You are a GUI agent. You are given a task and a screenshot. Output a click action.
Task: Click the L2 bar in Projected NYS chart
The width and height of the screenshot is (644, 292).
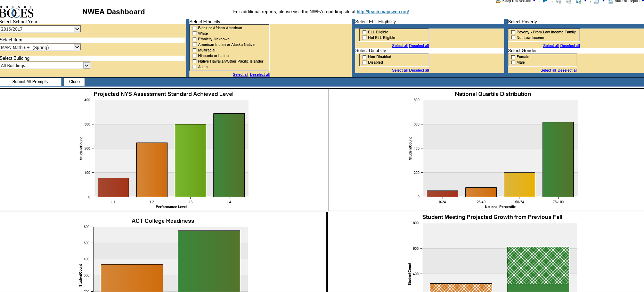(x=152, y=170)
